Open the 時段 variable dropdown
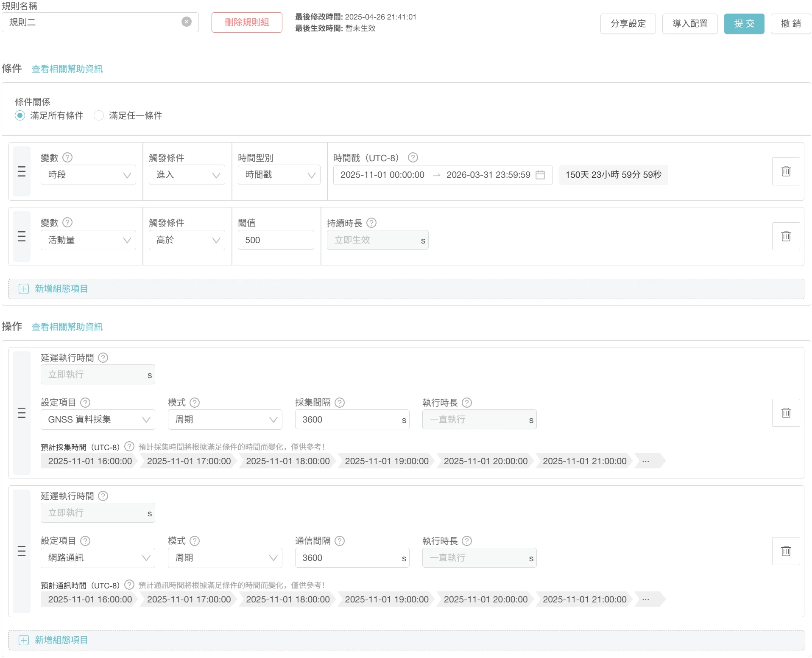 (x=88, y=175)
